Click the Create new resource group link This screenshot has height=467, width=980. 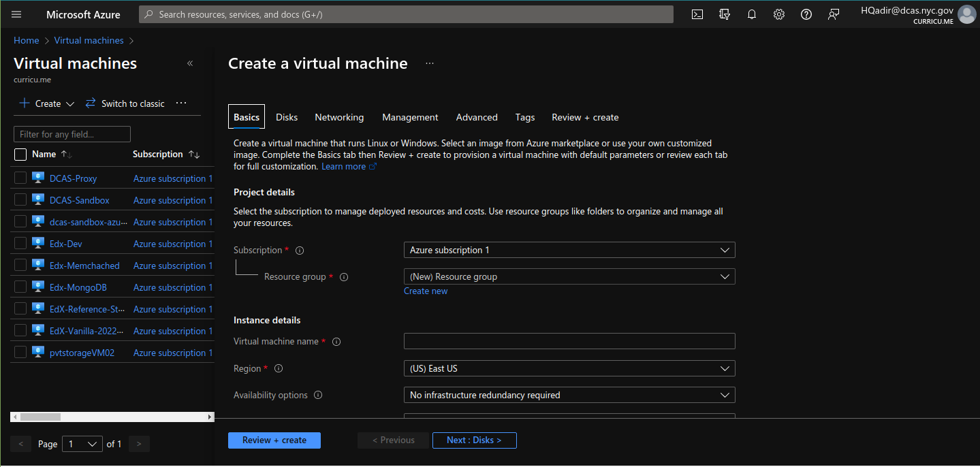(426, 291)
